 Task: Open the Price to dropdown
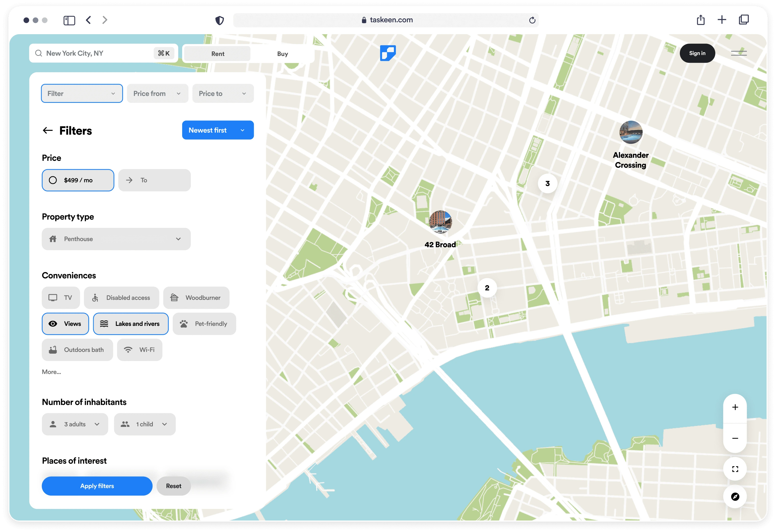pyautogui.click(x=223, y=93)
